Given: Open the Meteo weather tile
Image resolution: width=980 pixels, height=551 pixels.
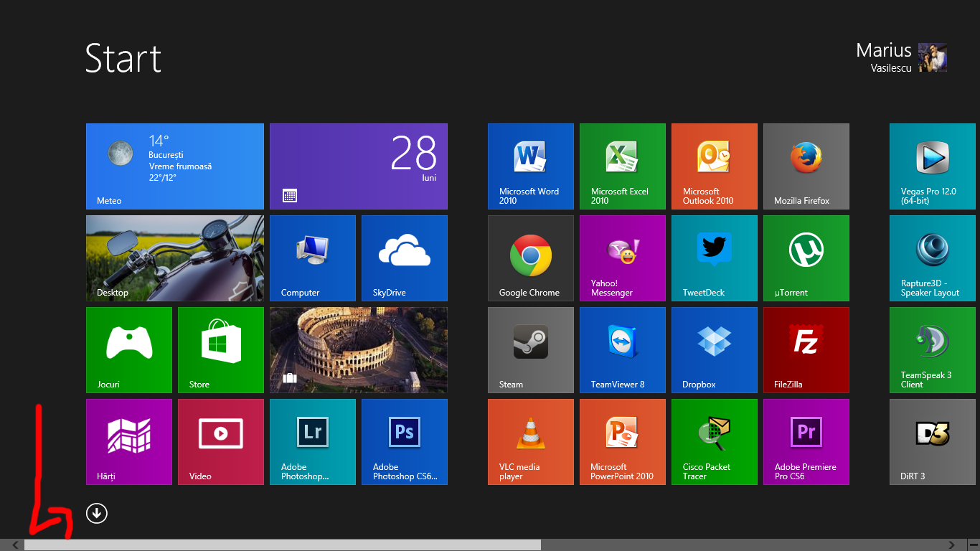Looking at the screenshot, I should [175, 166].
